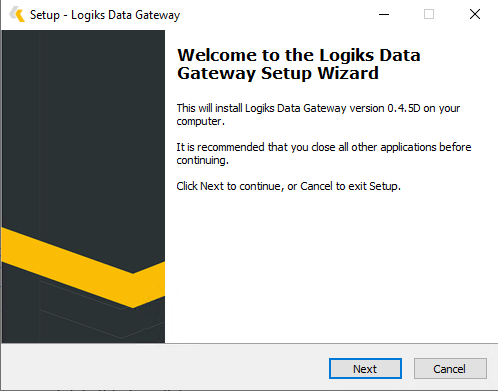Click the word 'computer.' in the first paragraph
Viewport: 498px width, 391px height.
[x=201, y=121]
